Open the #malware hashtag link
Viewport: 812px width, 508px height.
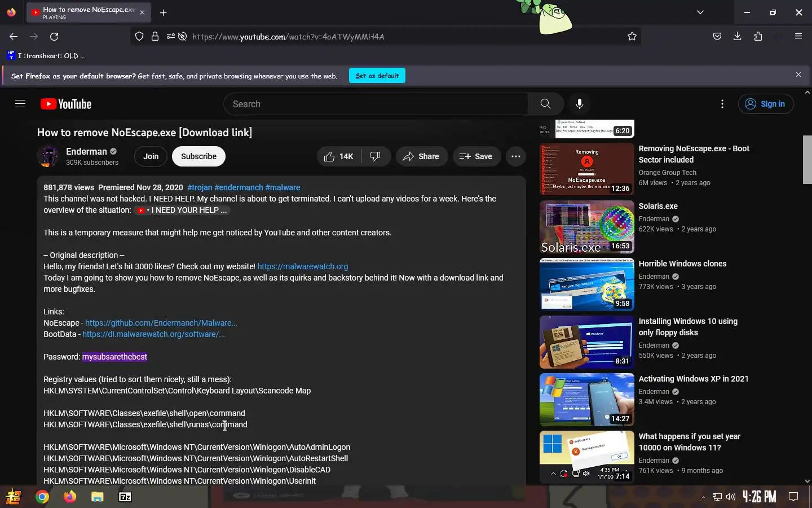point(283,187)
